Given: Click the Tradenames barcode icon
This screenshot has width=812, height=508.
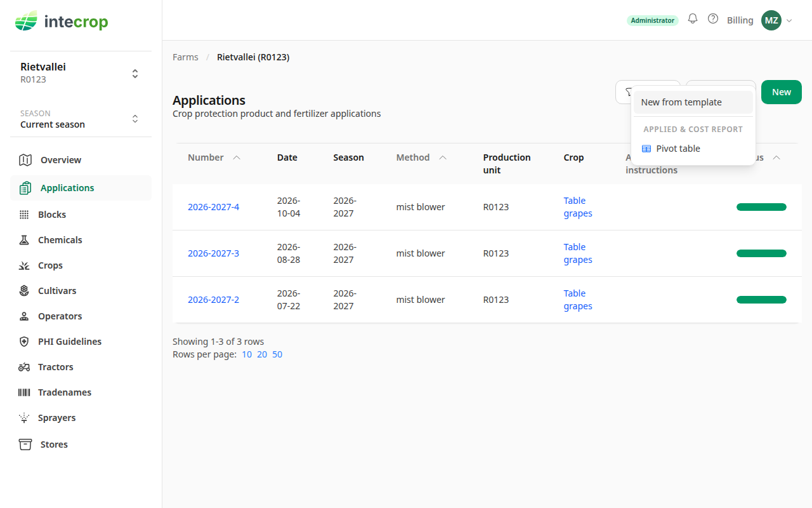Looking at the screenshot, I should [24, 392].
